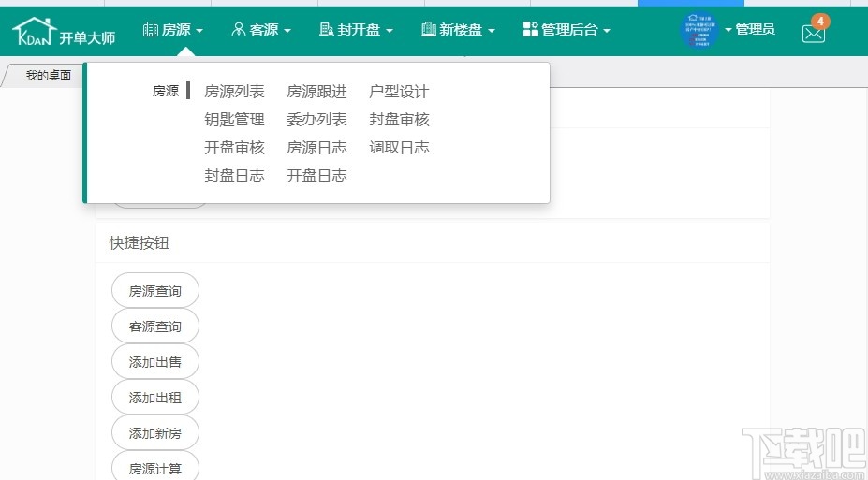Image resolution: width=868 pixels, height=480 pixels.
Task: Click the building icon beside 房源
Action: pos(150,29)
